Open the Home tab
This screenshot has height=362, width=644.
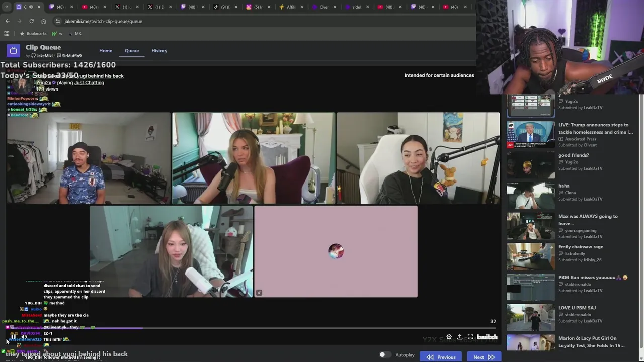106,51
